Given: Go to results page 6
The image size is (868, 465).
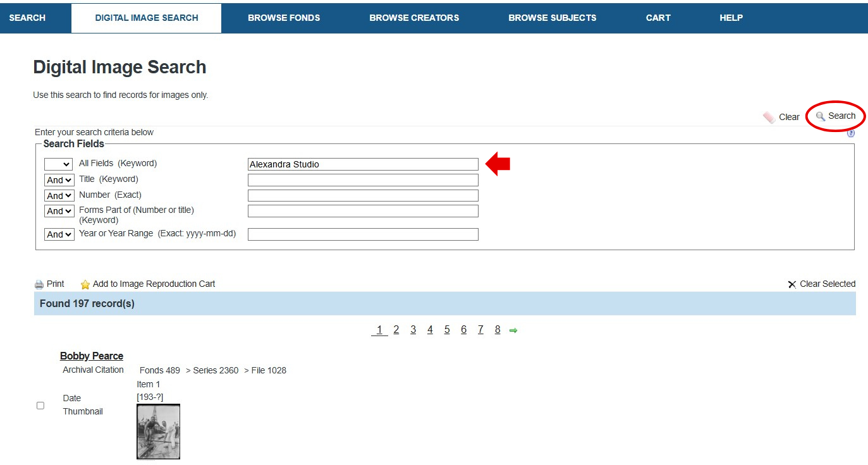Looking at the screenshot, I should point(463,330).
